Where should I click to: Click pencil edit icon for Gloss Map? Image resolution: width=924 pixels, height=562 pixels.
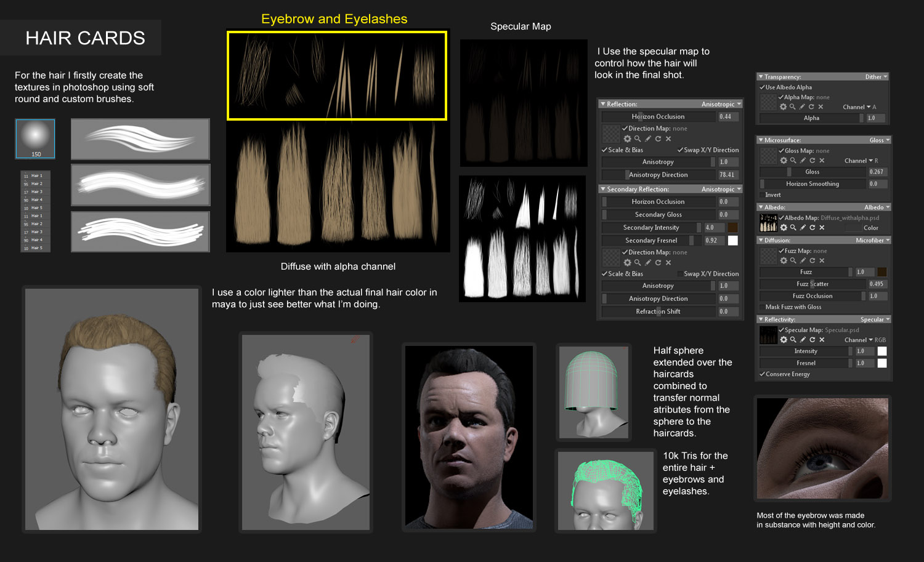pyautogui.click(x=803, y=160)
